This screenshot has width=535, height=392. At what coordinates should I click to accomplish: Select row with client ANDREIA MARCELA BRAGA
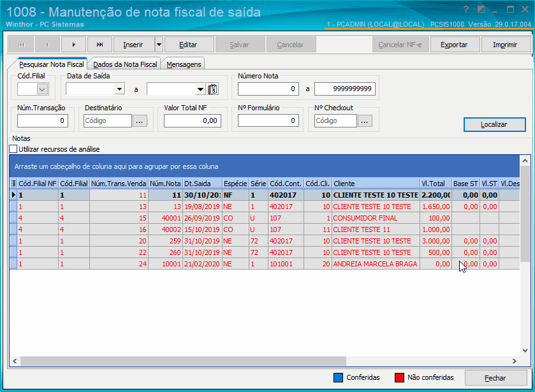point(265,264)
